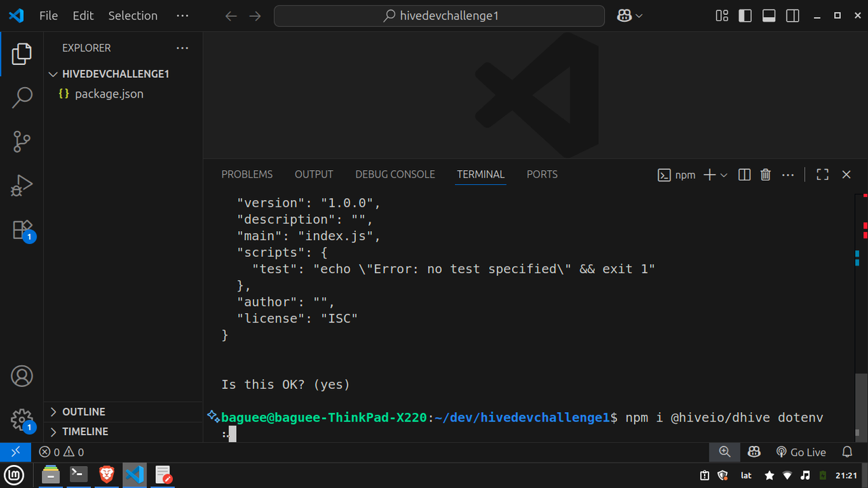
Task: Click the Manage gear icon
Action: click(x=22, y=420)
